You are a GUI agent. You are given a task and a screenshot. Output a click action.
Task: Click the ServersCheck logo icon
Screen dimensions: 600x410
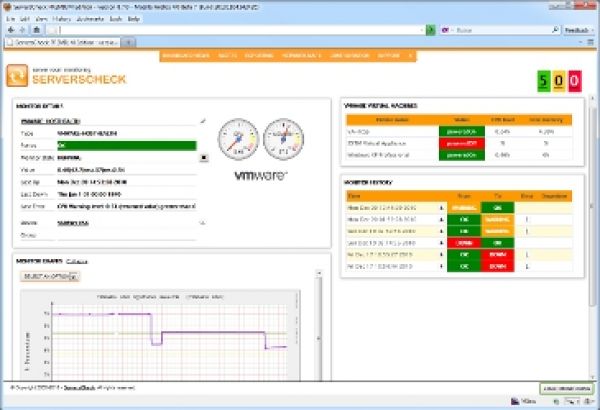pos(18,75)
